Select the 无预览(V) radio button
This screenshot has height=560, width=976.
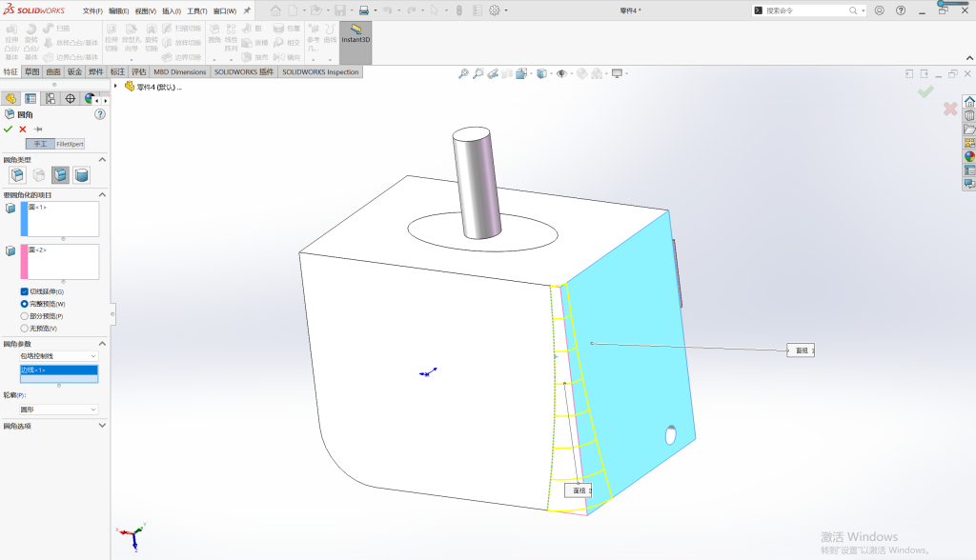pyautogui.click(x=24, y=328)
